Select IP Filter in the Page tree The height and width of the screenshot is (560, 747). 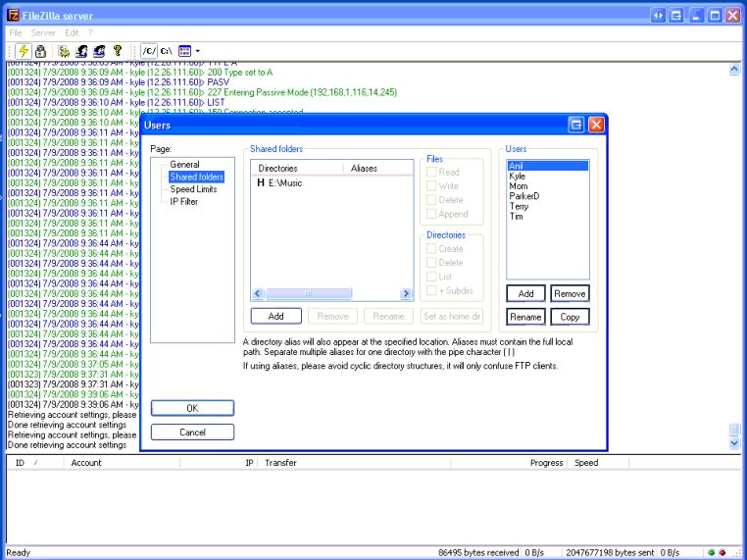click(183, 202)
